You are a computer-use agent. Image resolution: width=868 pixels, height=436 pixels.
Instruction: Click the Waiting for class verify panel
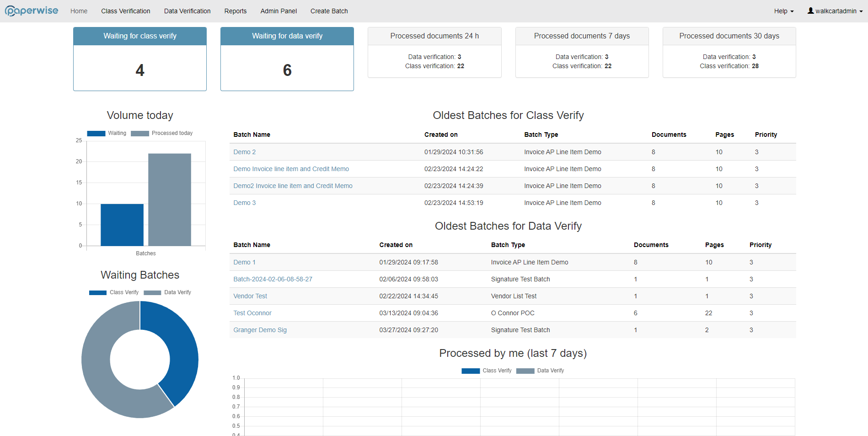pos(140,59)
